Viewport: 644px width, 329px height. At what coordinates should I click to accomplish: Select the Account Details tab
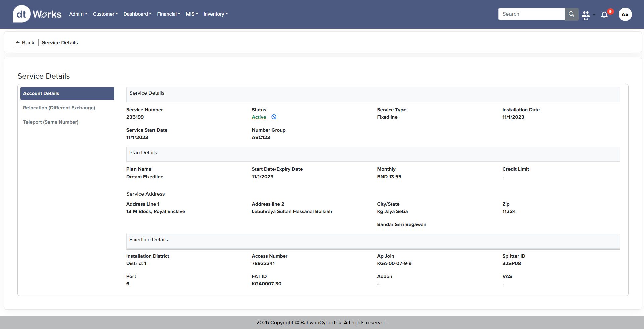pyautogui.click(x=67, y=93)
